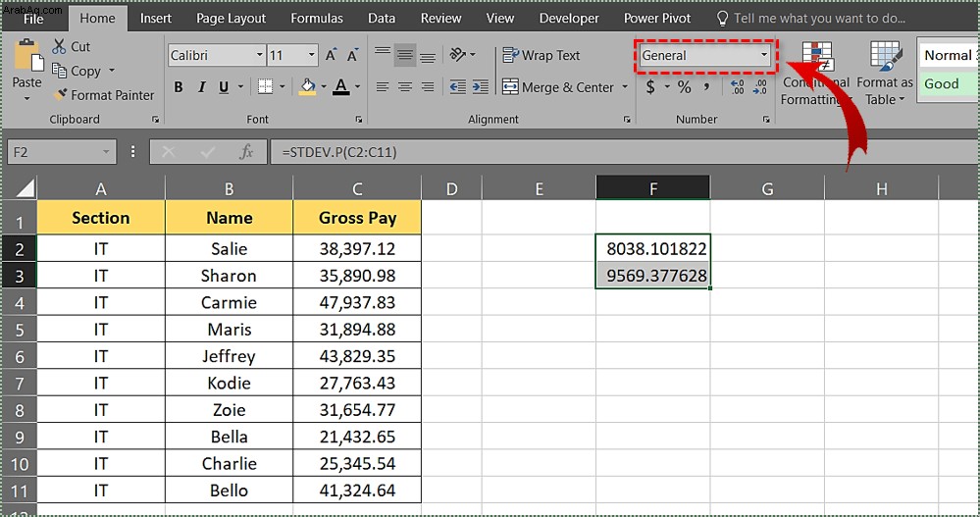
Task: Switch to the Review tab
Action: point(440,19)
